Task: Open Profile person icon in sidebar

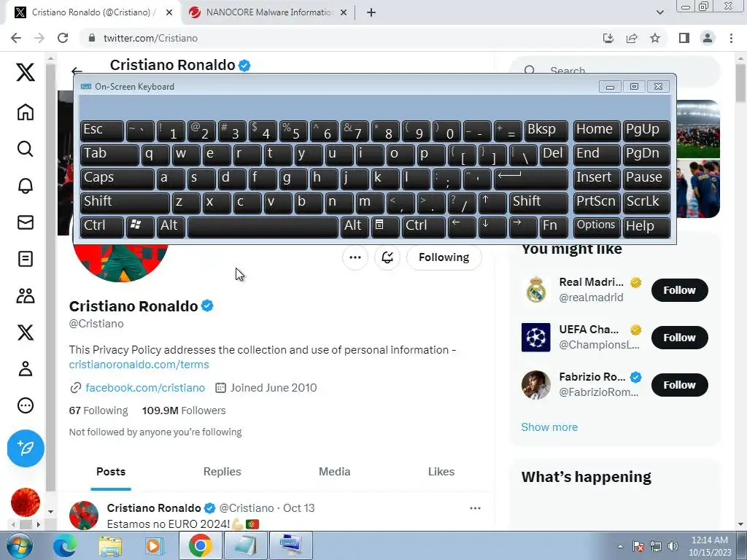Action: point(26,369)
